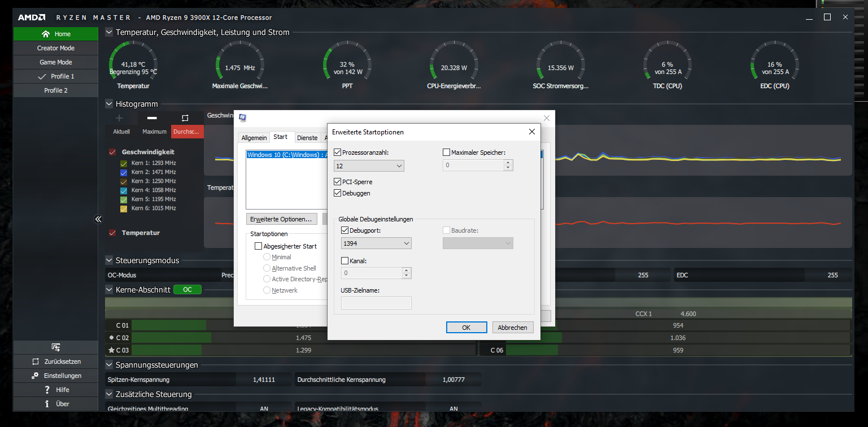Click the Hilfe question mark icon
The width and height of the screenshot is (868, 427).
[x=47, y=390]
